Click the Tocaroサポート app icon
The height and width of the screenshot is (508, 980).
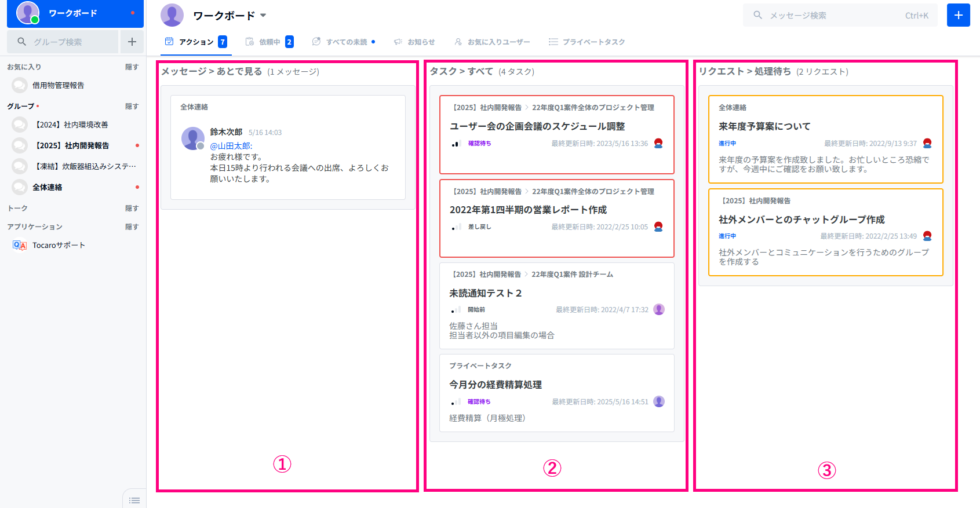[20, 245]
